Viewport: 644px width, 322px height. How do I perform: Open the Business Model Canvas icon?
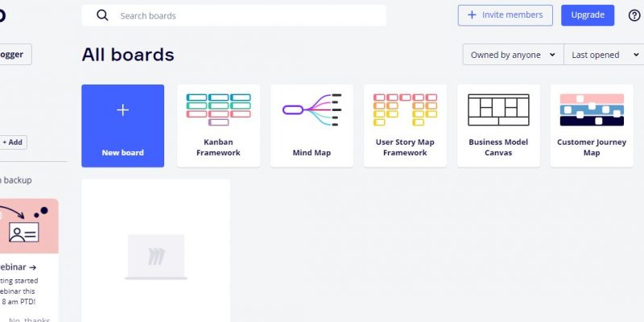tap(498, 110)
